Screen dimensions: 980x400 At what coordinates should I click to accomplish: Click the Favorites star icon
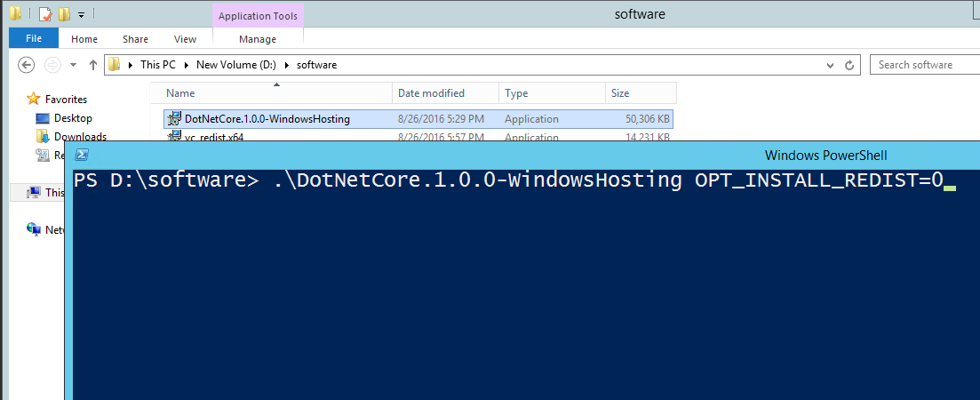tap(33, 99)
